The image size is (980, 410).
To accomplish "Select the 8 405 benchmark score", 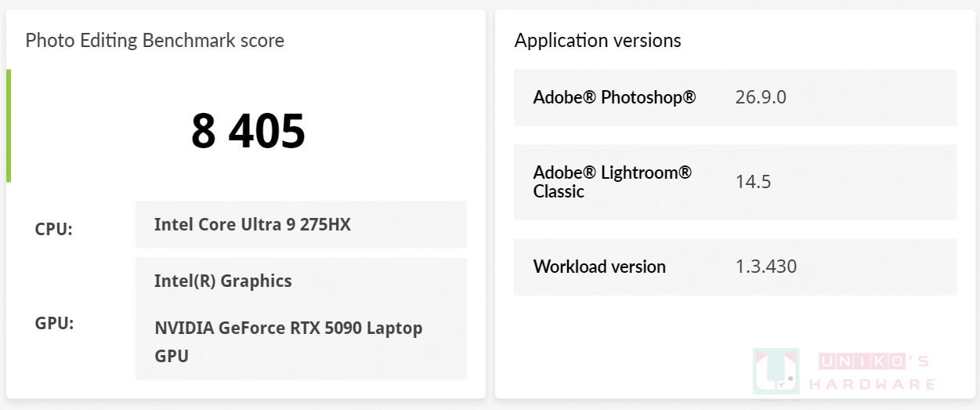I will (x=248, y=131).
